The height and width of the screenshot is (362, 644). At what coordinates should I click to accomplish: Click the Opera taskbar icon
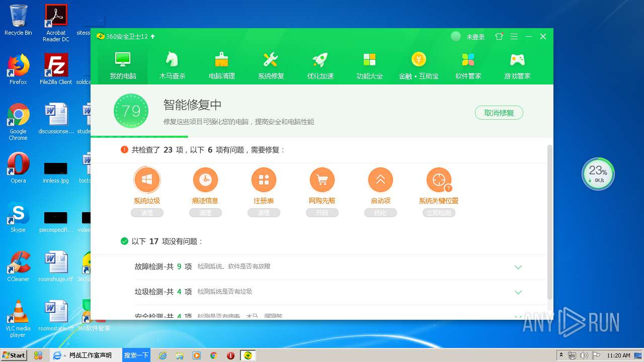(x=230, y=355)
